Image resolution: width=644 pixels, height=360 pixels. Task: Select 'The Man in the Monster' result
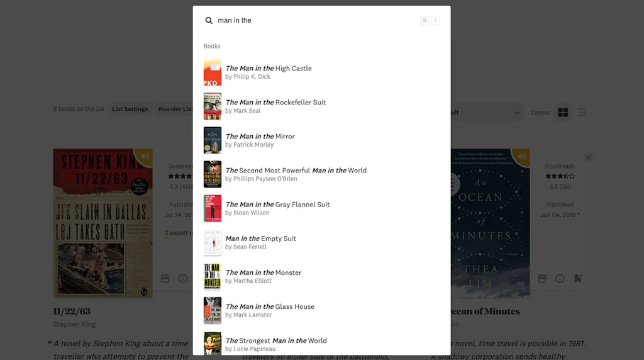[321, 276]
